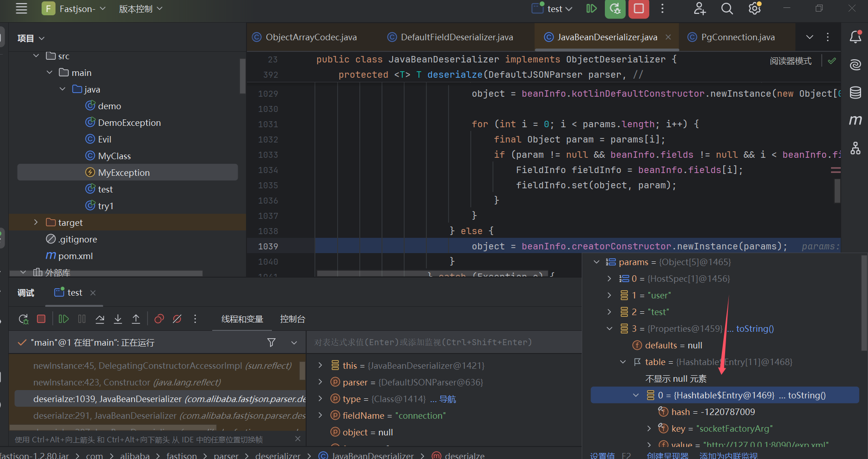Collapse the params variable node
Image resolution: width=868 pixels, height=459 pixels.
[597, 262]
